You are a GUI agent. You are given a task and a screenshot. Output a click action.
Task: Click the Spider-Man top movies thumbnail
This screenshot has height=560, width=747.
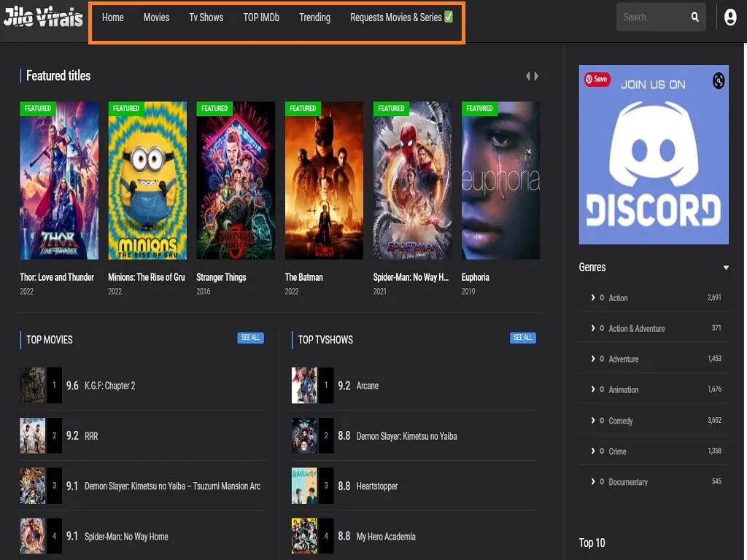(x=33, y=536)
